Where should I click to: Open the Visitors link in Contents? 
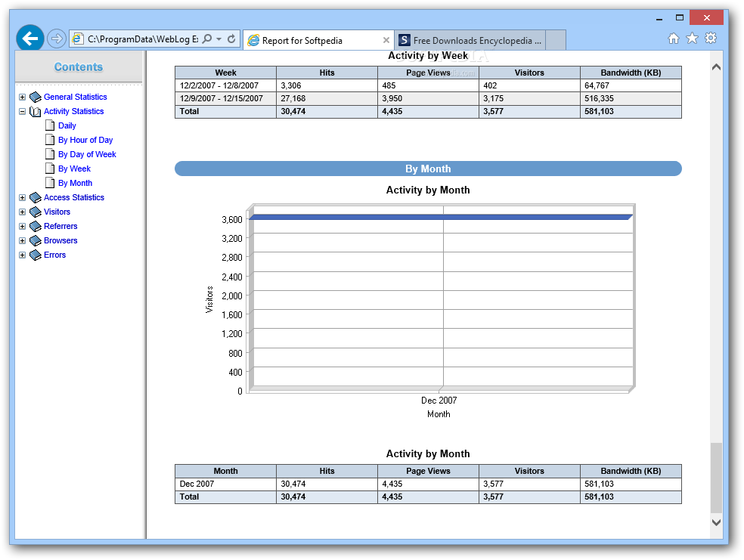[57, 212]
